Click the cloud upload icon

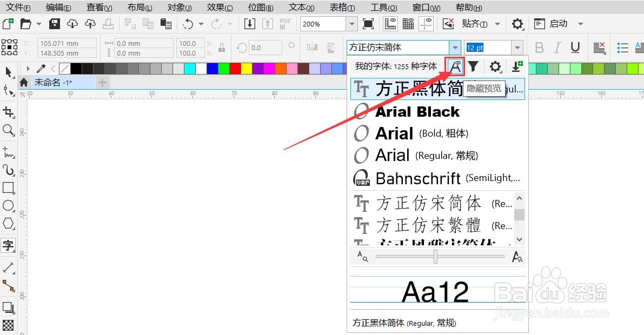tap(90, 24)
